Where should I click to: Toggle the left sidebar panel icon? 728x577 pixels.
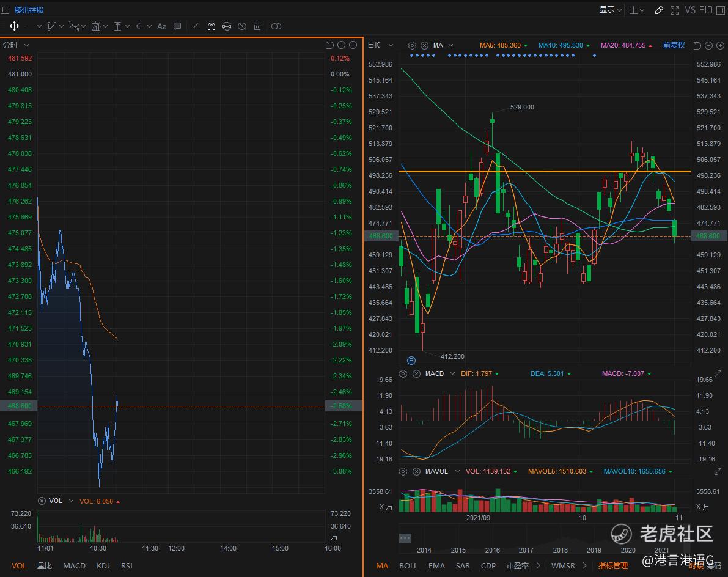[6, 10]
